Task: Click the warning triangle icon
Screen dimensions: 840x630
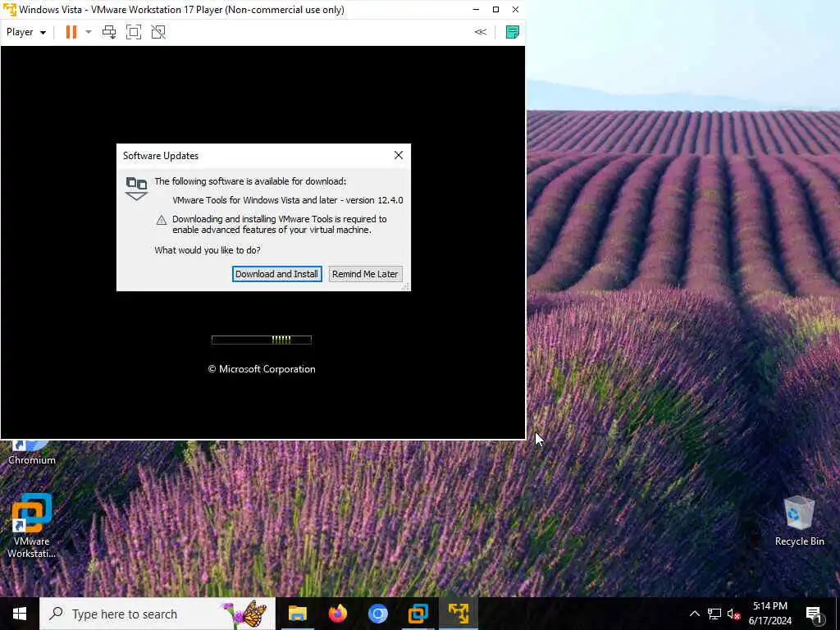Action: (162, 220)
